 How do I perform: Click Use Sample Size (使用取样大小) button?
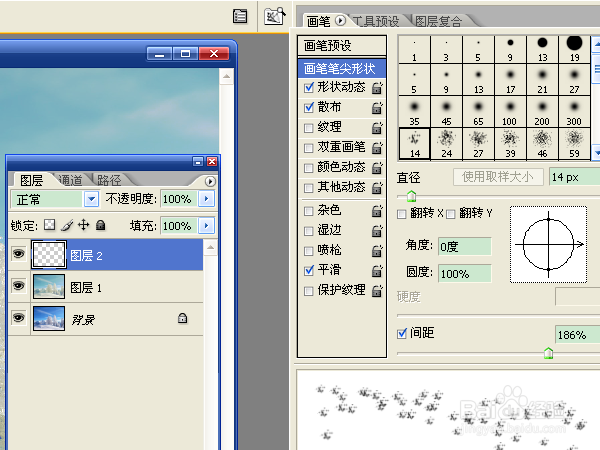pyautogui.click(x=498, y=177)
